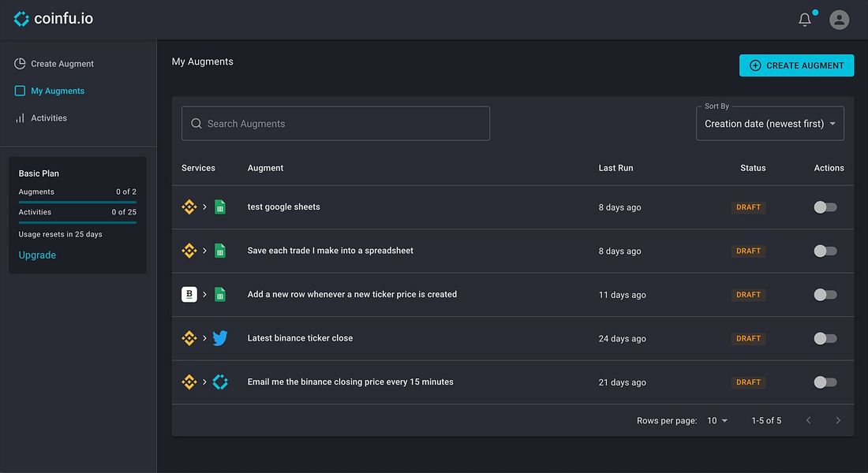Click Binance icon in test google sheets row
Screen dimensions: 868x473
click(x=189, y=207)
